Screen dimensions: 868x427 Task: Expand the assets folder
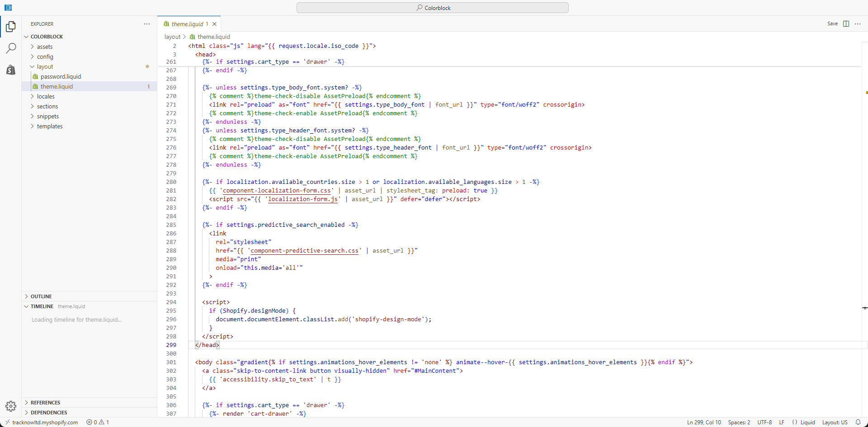pos(44,47)
